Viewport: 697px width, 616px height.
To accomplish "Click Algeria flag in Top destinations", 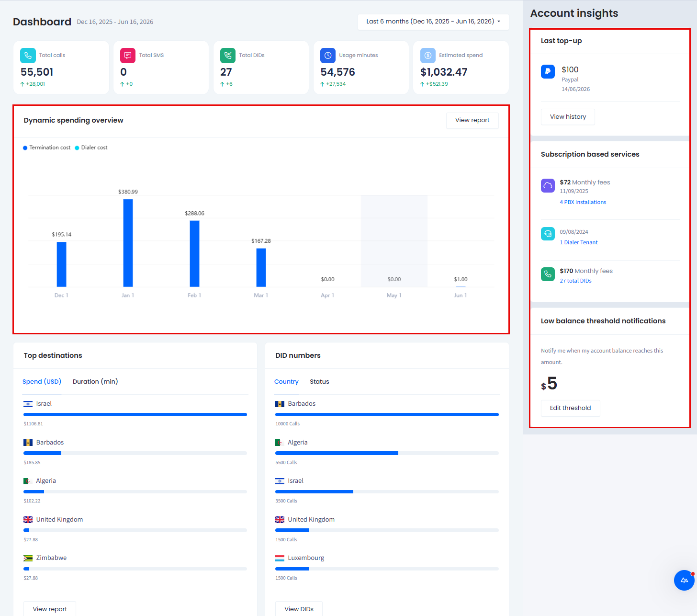I will click(x=28, y=481).
